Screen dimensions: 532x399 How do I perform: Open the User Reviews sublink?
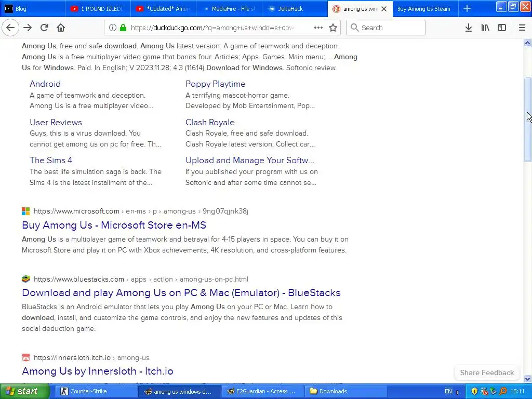(56, 122)
